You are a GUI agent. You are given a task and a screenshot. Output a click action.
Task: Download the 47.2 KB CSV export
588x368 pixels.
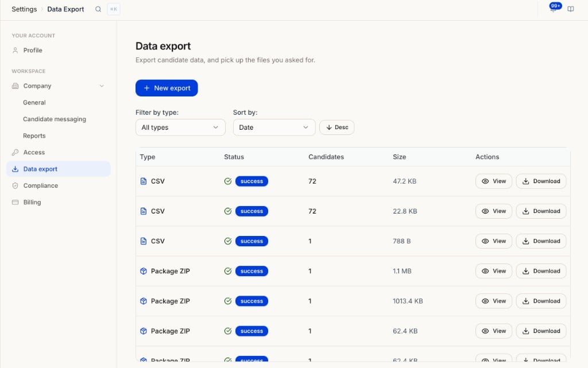[x=541, y=181]
